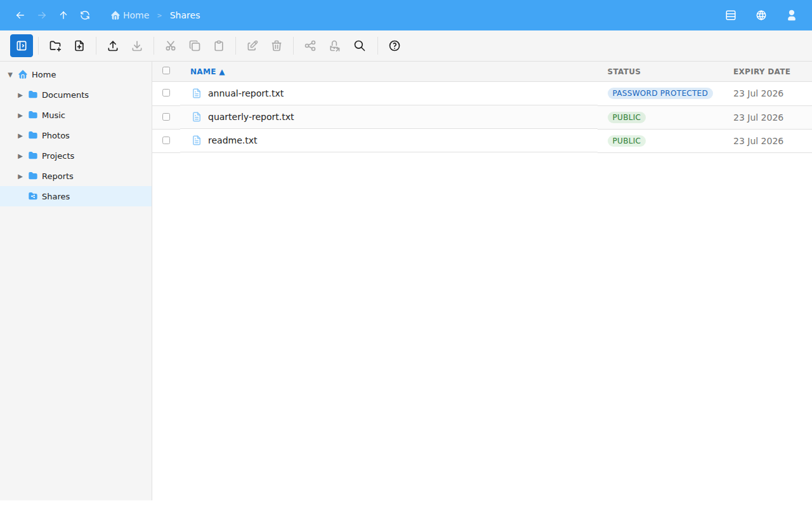Open the file quarterly-report.txt

click(251, 117)
